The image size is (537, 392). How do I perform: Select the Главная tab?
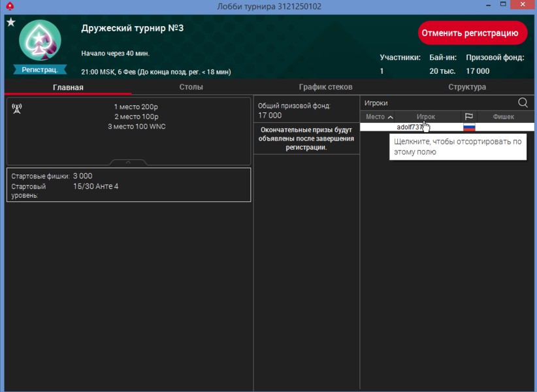[x=68, y=87]
